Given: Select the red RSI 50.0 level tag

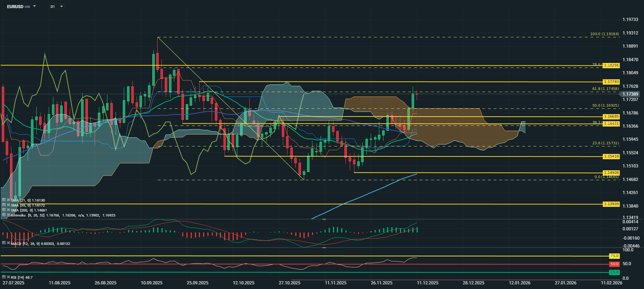Looking at the screenshot, I should point(614,264).
